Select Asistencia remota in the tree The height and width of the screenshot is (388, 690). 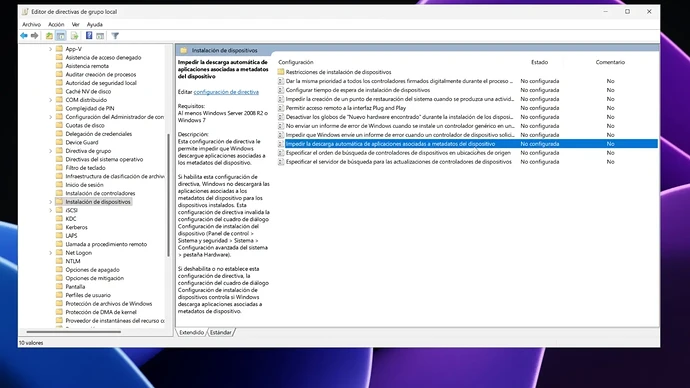pyautogui.click(x=87, y=66)
